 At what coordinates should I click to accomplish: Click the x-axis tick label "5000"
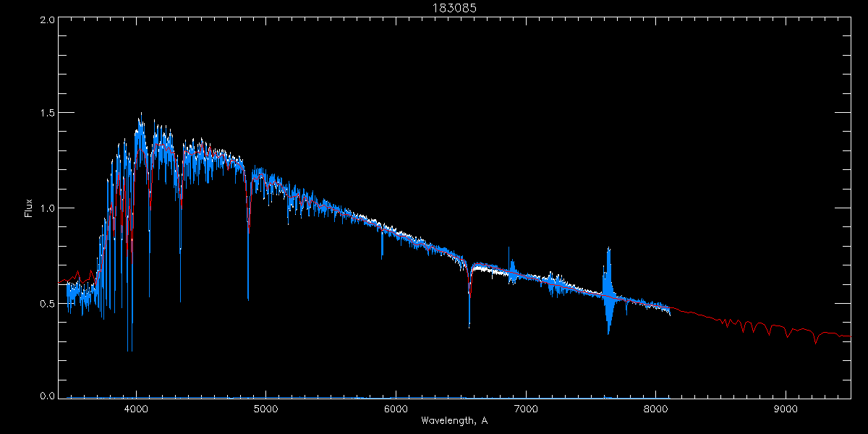point(265,409)
